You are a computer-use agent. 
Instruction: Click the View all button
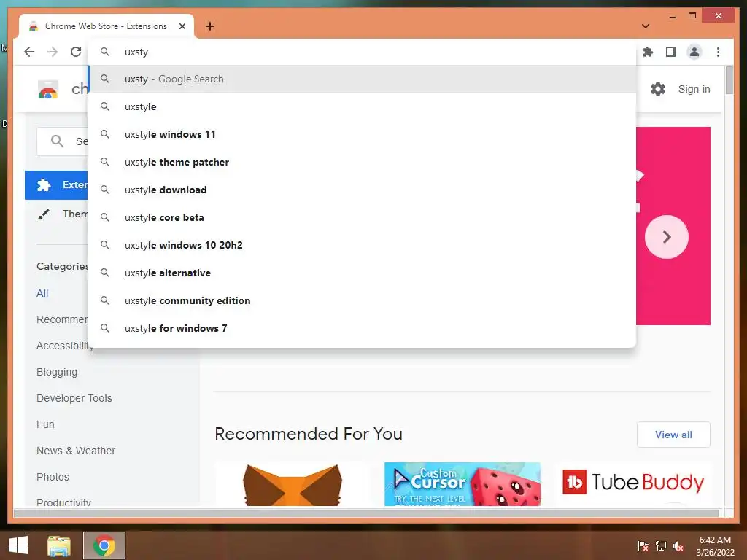point(673,435)
